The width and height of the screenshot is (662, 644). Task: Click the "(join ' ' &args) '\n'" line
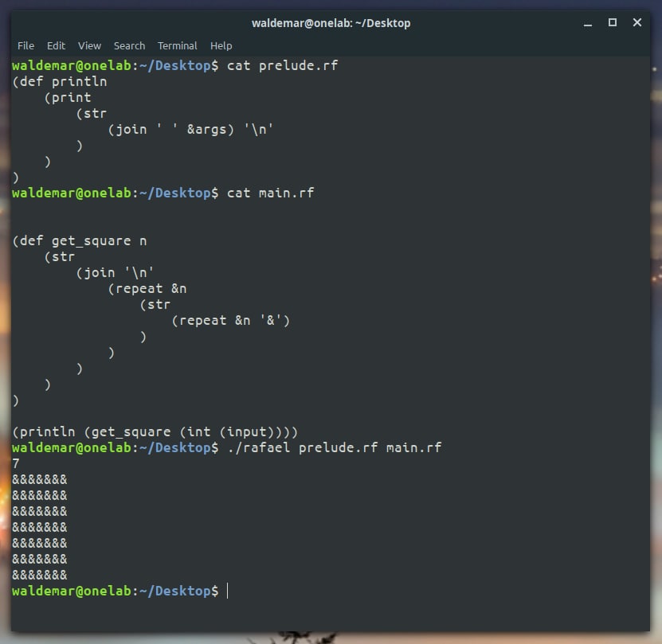pyautogui.click(x=190, y=130)
